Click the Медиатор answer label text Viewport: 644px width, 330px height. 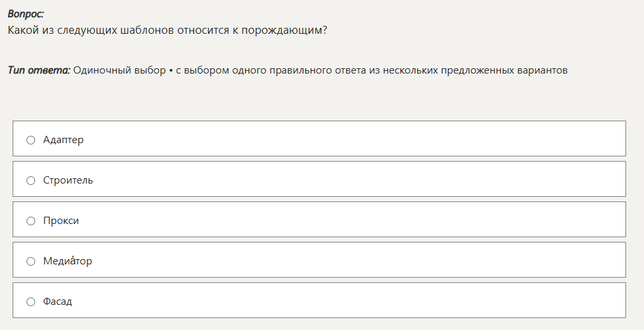(68, 261)
